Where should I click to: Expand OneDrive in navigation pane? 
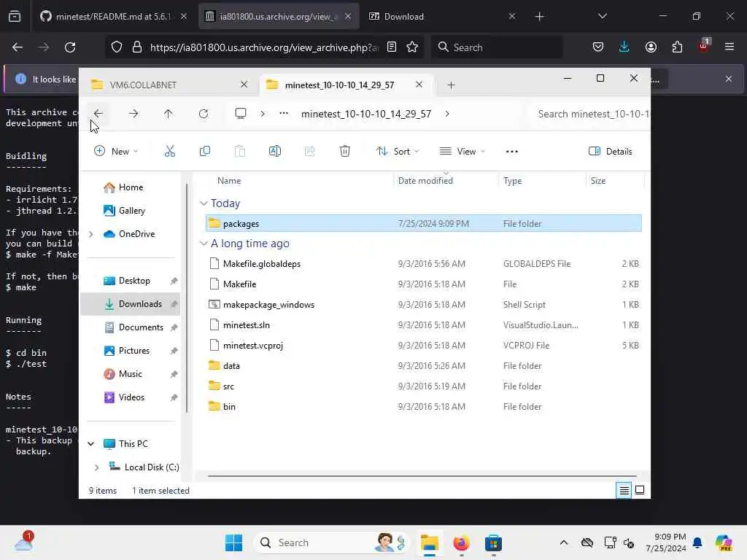click(x=91, y=234)
